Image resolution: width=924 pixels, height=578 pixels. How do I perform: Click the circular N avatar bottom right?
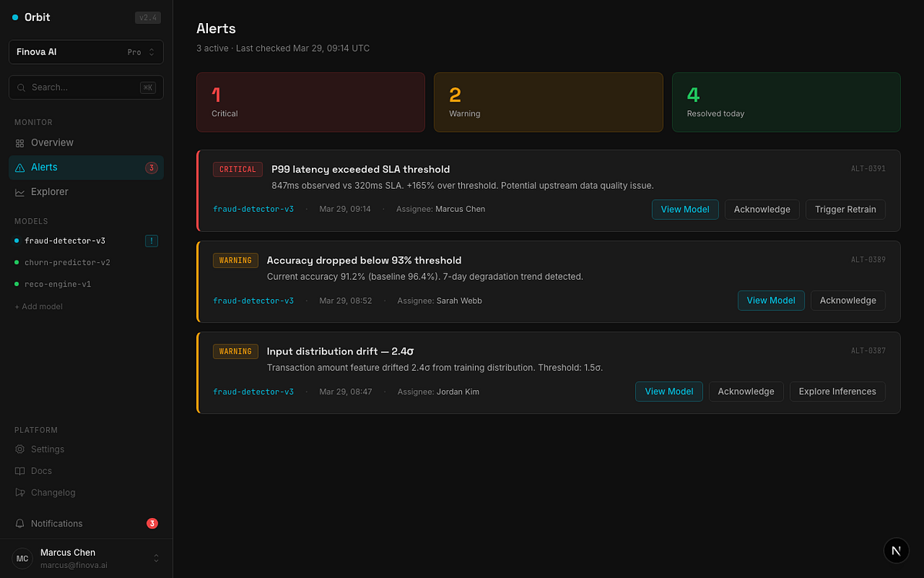tap(896, 550)
